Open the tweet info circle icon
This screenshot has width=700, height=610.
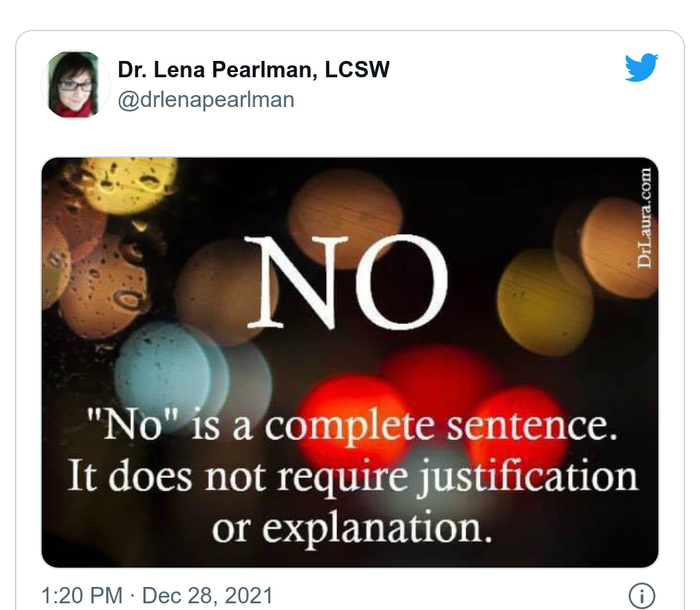point(642,596)
